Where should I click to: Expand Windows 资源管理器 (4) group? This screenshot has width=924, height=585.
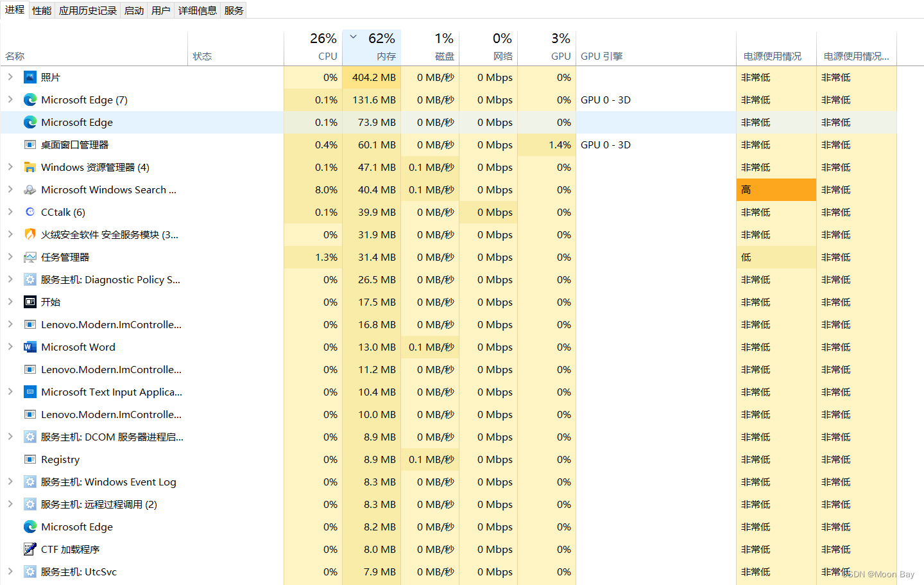pyautogui.click(x=10, y=167)
